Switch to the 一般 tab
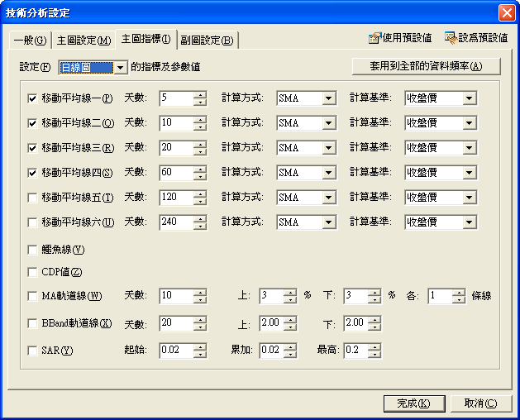This screenshot has width=520, height=420. click(30, 40)
